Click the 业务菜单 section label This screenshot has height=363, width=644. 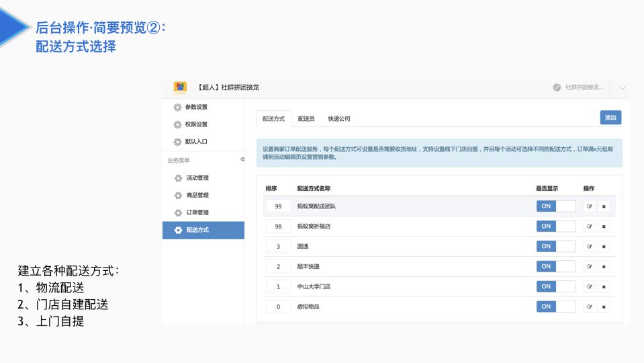(x=178, y=161)
